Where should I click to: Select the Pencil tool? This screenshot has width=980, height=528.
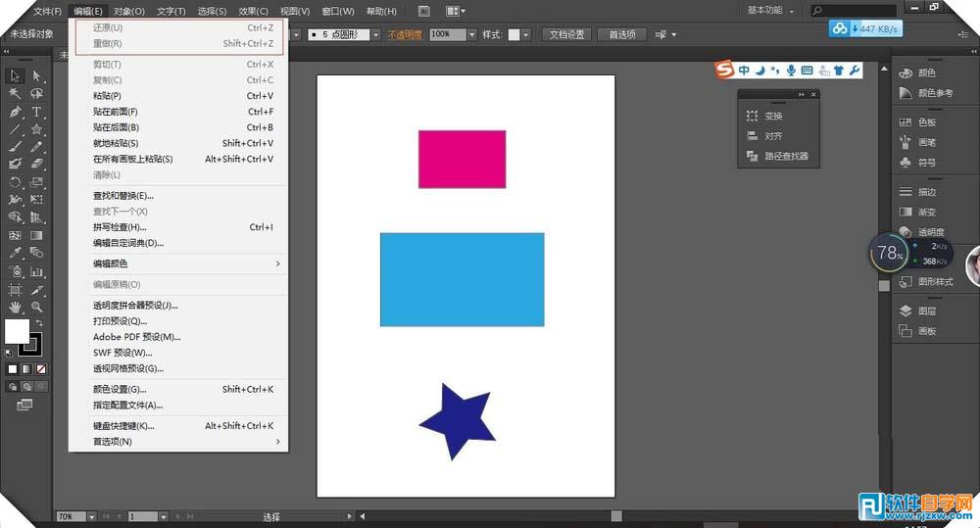pyautogui.click(x=37, y=147)
